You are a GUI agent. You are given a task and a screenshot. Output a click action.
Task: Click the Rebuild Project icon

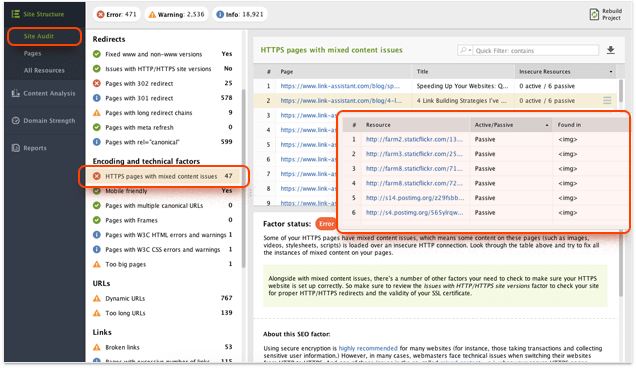[x=594, y=14]
